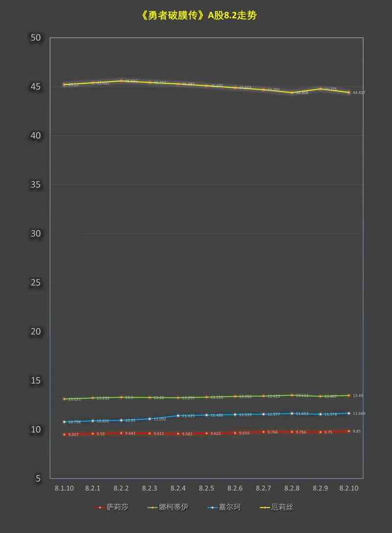Click the 娜柯蒂伊 green legend marker
This screenshot has width=392, height=533.
coord(152,508)
